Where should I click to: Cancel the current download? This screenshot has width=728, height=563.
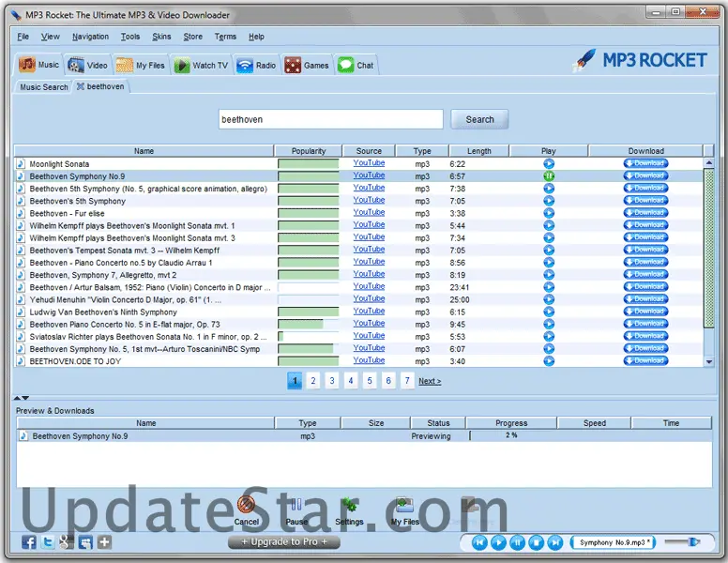point(247,510)
